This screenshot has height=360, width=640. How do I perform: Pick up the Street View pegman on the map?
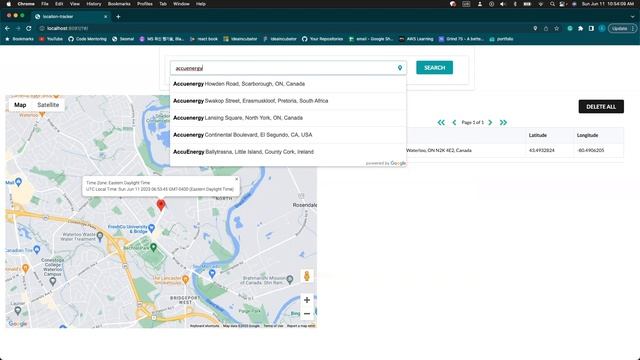coord(307,276)
